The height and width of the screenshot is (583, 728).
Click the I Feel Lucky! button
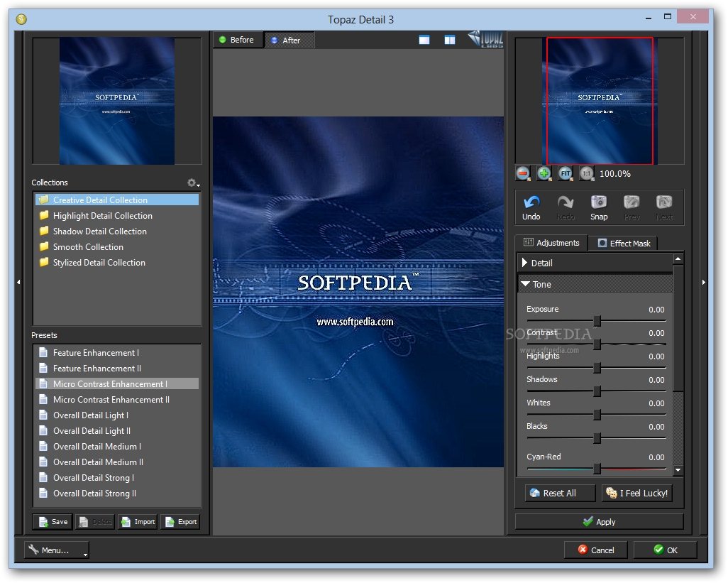tap(637, 493)
